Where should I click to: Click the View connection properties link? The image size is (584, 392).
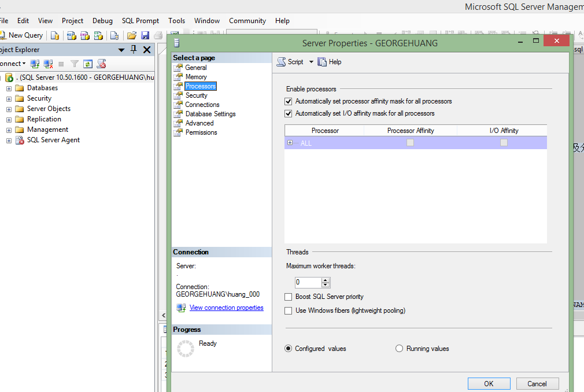tap(227, 308)
